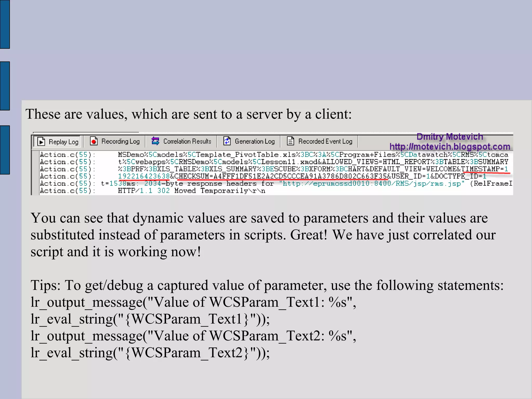The height and width of the screenshot is (399, 532).
Task: Open the Recorded Event Log tab
Action: tap(320, 141)
